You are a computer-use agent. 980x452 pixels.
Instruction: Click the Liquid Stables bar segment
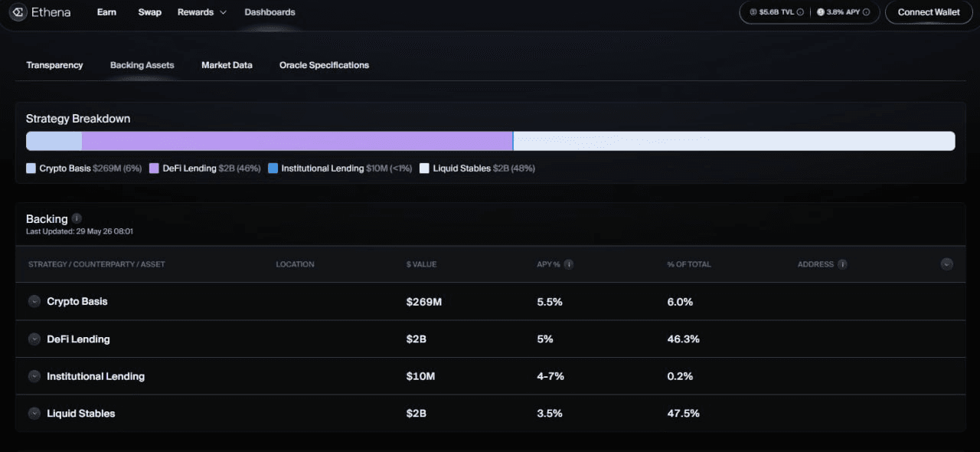[x=734, y=141]
